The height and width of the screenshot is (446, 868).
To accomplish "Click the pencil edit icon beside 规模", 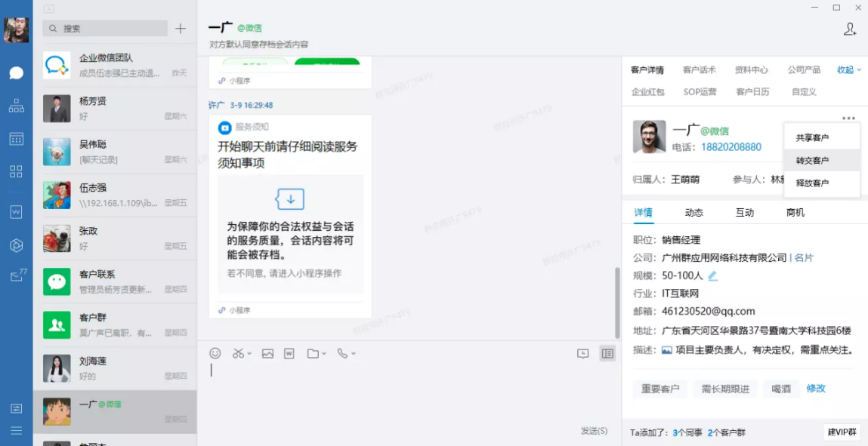I will click(712, 275).
